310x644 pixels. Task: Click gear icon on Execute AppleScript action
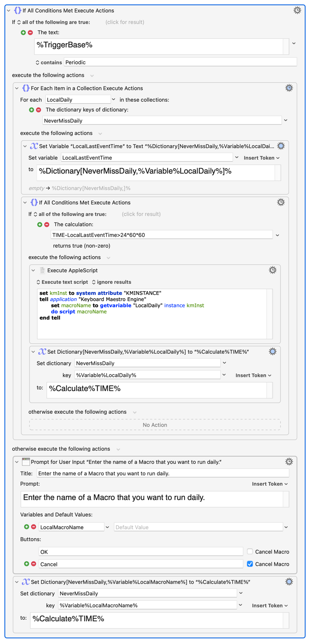coord(273,270)
